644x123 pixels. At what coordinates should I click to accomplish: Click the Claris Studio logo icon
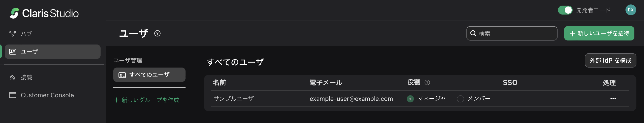(14, 13)
